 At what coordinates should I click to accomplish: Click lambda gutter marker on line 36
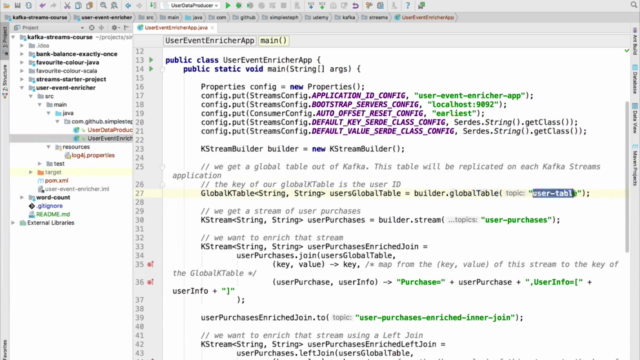(x=151, y=282)
